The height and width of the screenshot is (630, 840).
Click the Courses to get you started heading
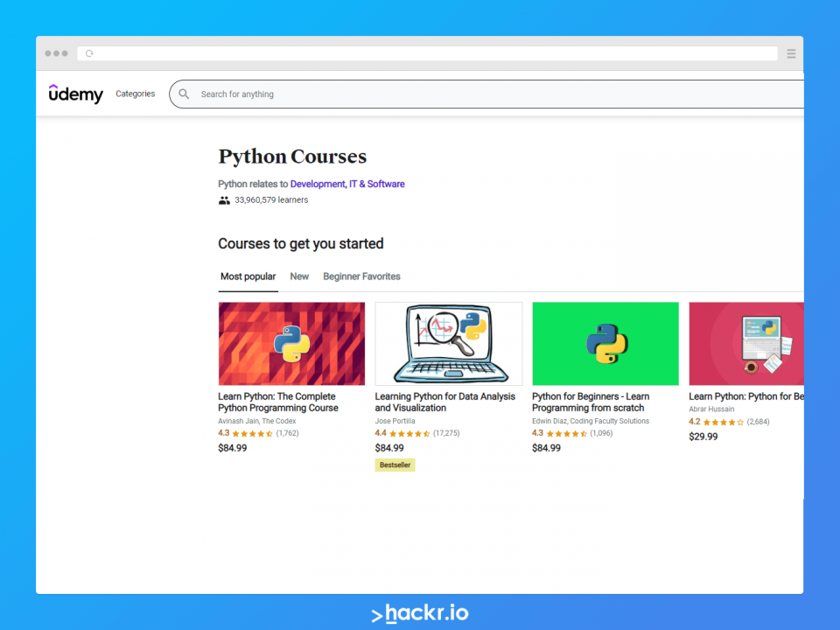300,244
